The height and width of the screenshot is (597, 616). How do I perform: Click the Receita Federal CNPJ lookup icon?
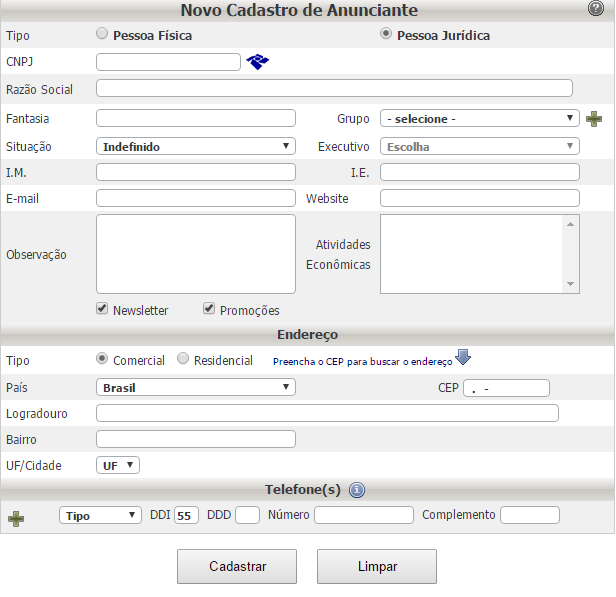tap(258, 62)
